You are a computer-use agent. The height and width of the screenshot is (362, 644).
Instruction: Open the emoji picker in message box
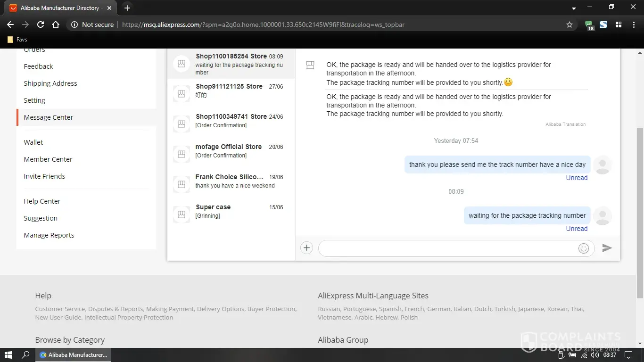(x=584, y=248)
